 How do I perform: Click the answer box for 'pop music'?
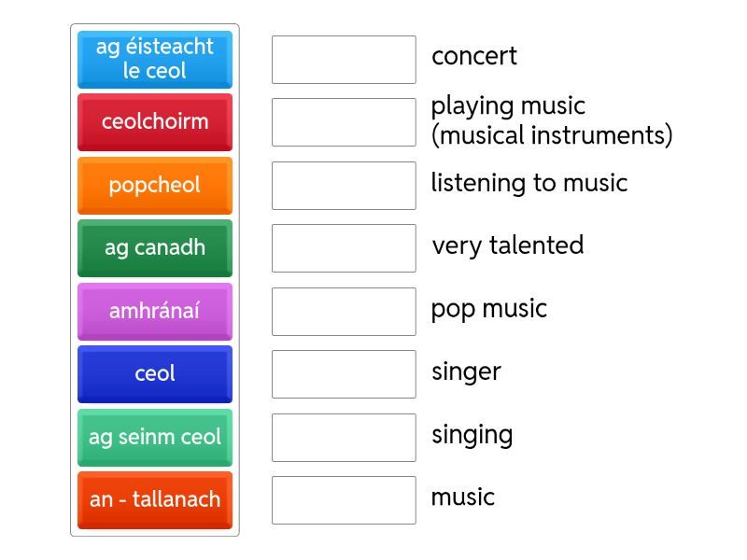point(344,312)
